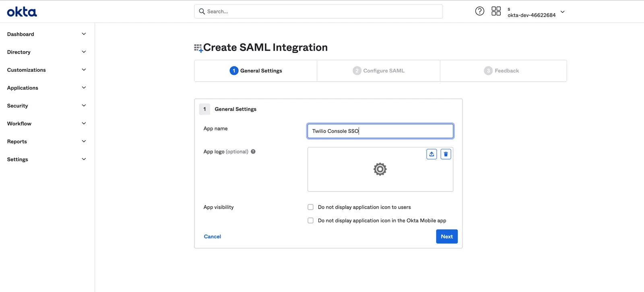The width and height of the screenshot is (644, 292).
Task: Expand the Settings menu chevron
Action: 84,159
